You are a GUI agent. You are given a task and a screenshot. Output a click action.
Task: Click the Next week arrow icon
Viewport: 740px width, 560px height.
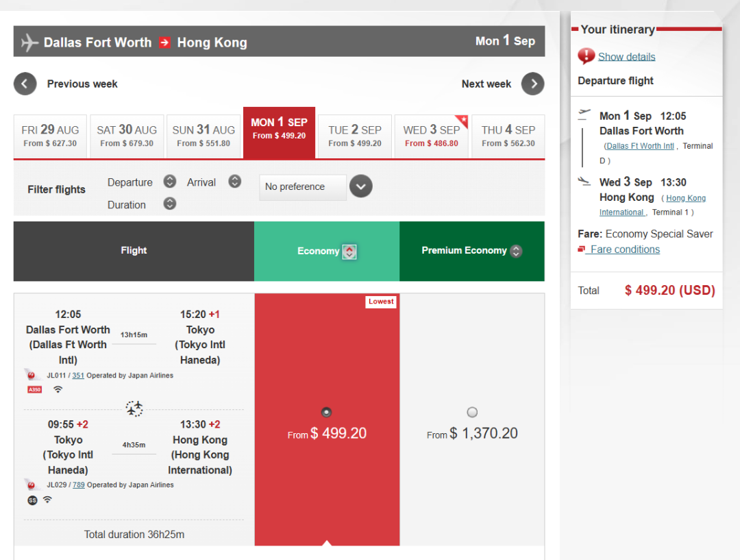tap(532, 84)
